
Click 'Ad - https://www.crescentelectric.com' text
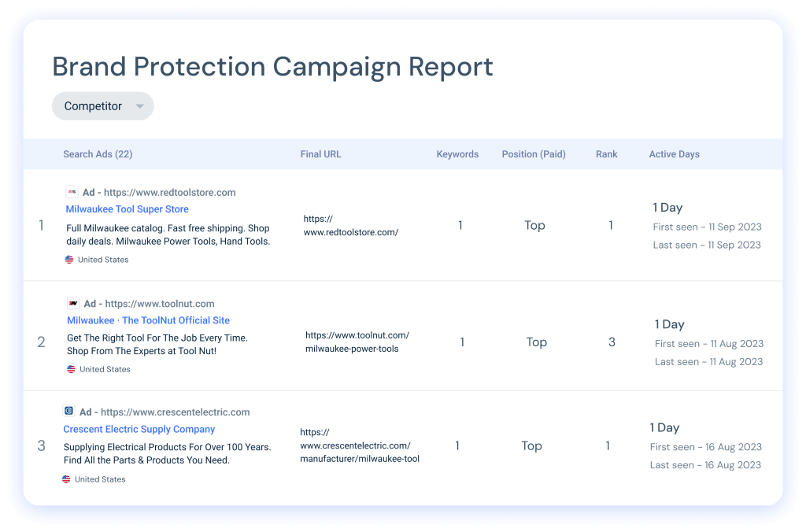[165, 412]
